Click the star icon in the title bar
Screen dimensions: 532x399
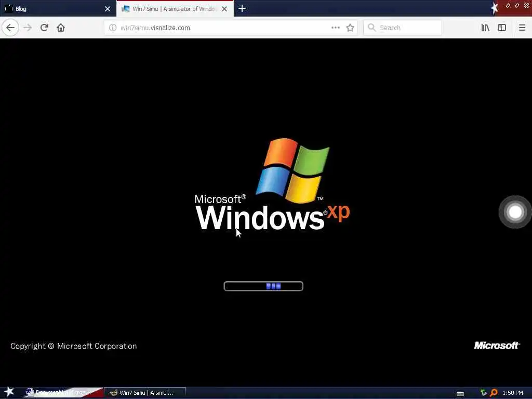coord(495,8)
